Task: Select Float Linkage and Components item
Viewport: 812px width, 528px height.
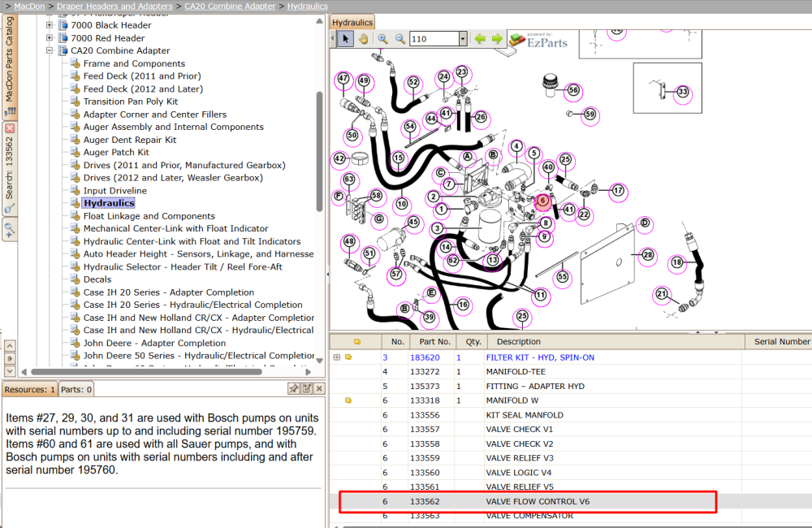Action: pyautogui.click(x=149, y=216)
